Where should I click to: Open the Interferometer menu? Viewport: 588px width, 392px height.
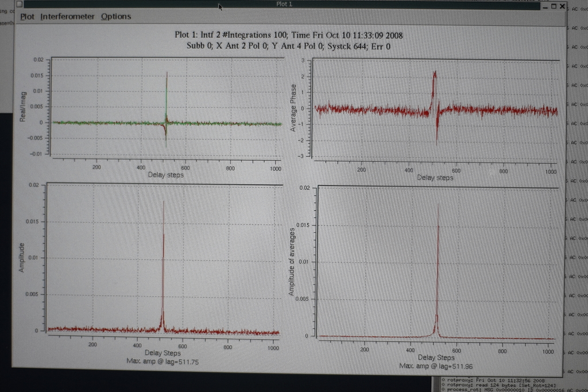click(x=67, y=17)
